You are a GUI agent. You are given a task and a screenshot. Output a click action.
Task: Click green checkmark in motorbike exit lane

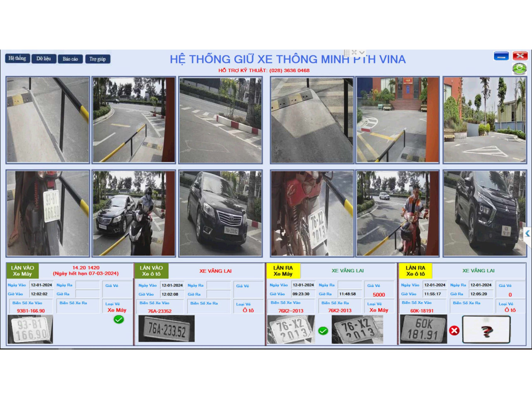click(323, 331)
